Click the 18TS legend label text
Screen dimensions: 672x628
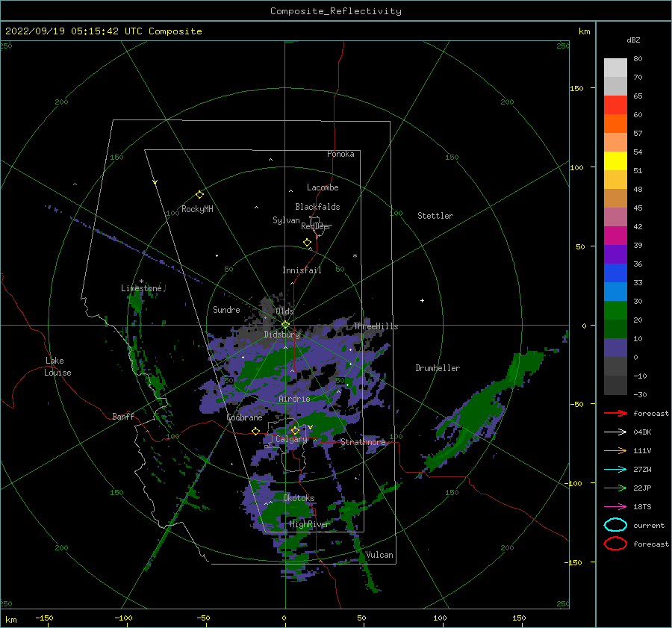pos(642,507)
